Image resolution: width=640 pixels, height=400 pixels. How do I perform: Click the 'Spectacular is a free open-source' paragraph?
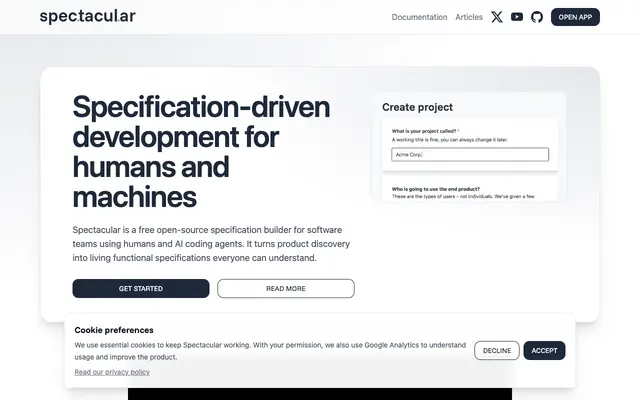tap(211, 244)
